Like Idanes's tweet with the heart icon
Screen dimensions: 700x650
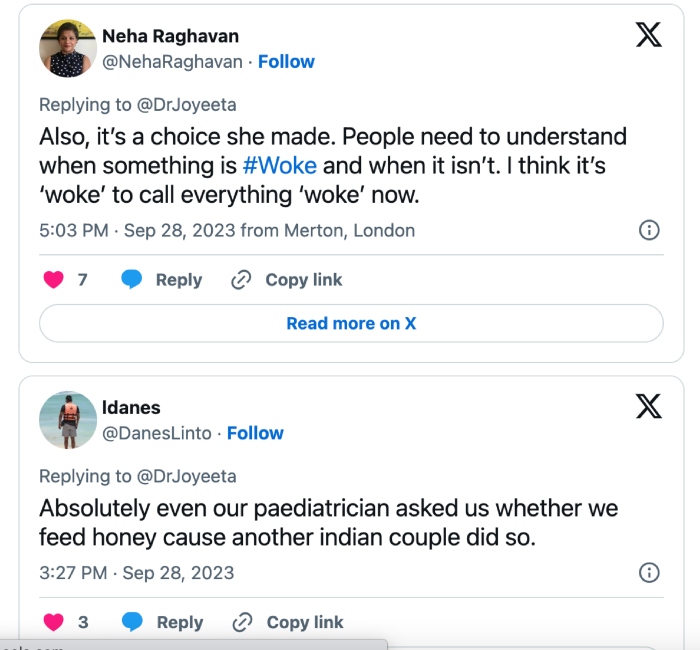coord(53,622)
